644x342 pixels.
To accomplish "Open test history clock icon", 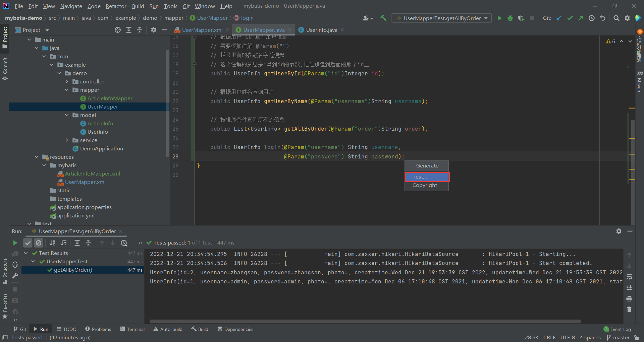I will tap(124, 243).
